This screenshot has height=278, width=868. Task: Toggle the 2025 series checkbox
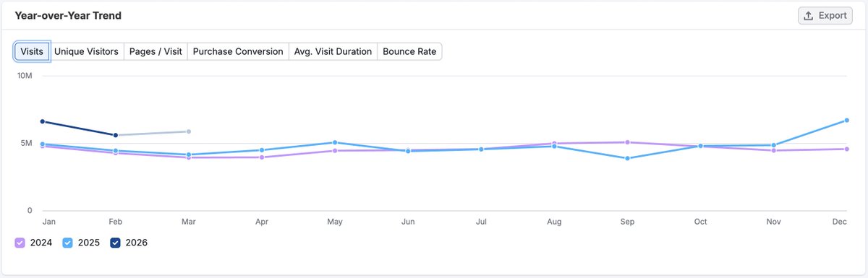[67, 243]
